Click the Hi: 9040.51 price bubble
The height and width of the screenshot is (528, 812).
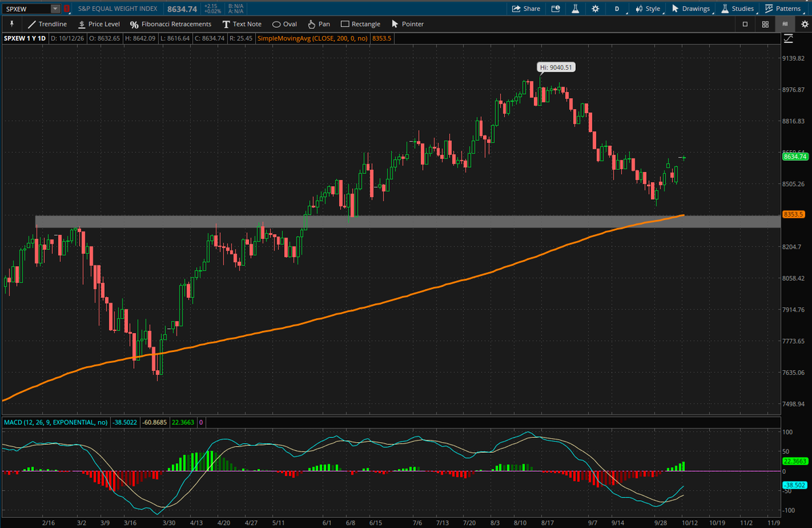(557, 67)
